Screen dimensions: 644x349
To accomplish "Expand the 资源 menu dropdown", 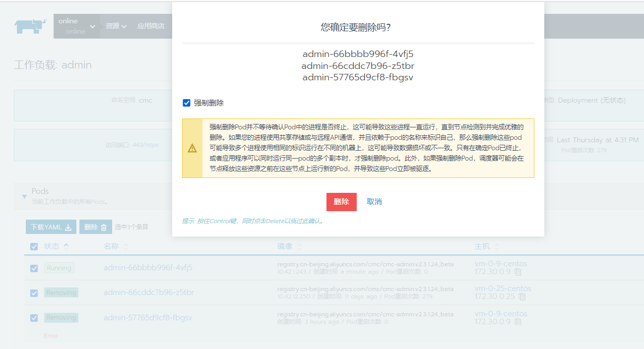I will tap(116, 26).
